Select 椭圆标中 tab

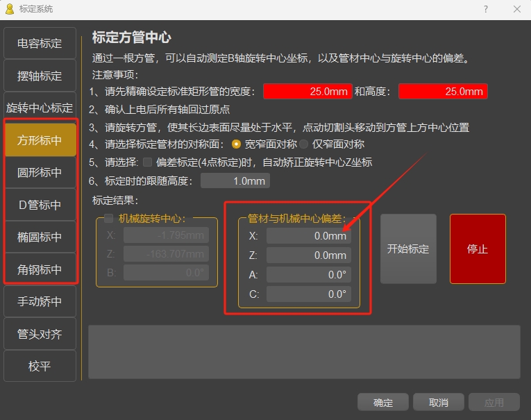pos(40,237)
